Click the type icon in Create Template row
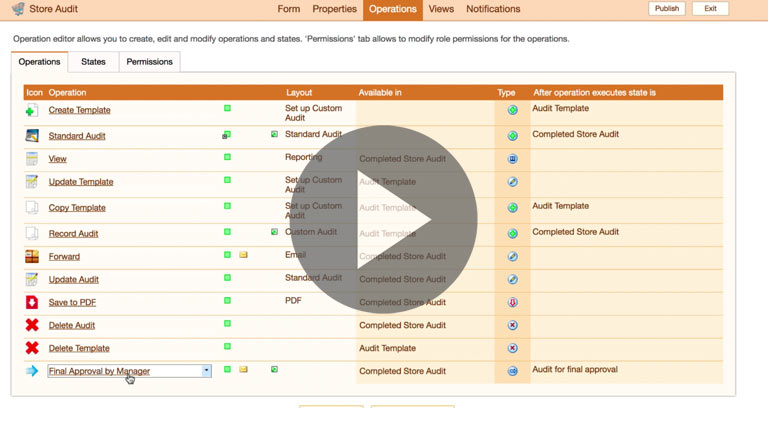 tap(513, 110)
